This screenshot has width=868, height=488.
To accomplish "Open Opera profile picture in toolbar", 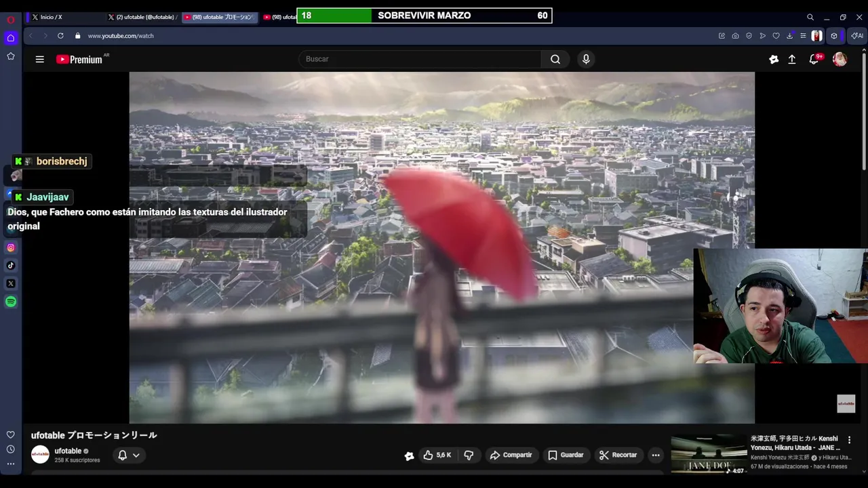I will point(817,36).
